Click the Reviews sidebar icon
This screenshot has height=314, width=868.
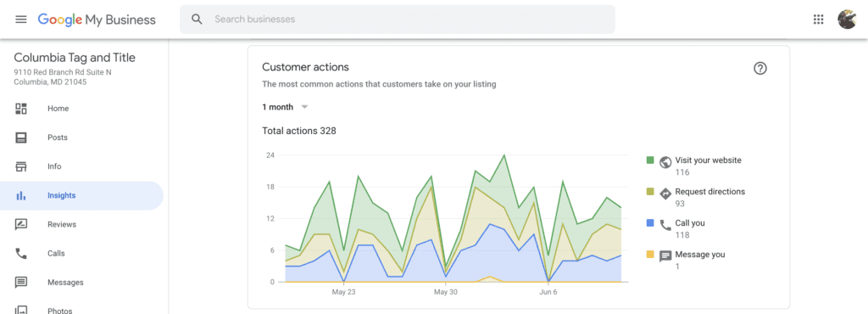tap(21, 224)
